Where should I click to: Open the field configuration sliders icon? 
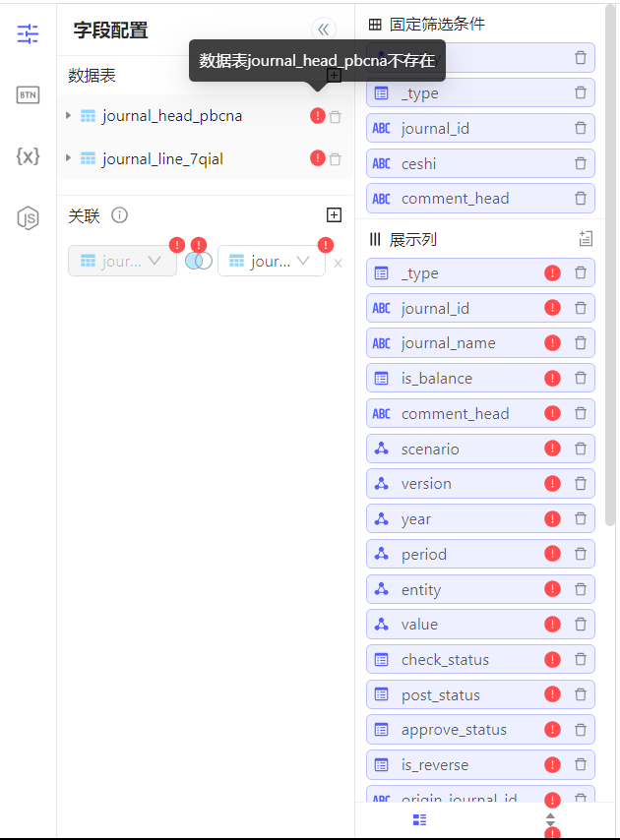point(28,34)
